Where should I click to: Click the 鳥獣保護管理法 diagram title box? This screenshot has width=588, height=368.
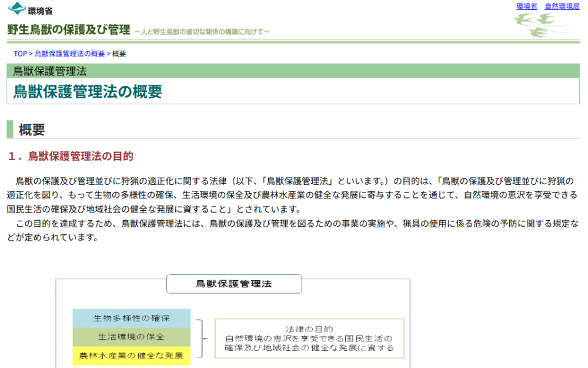[x=234, y=284]
